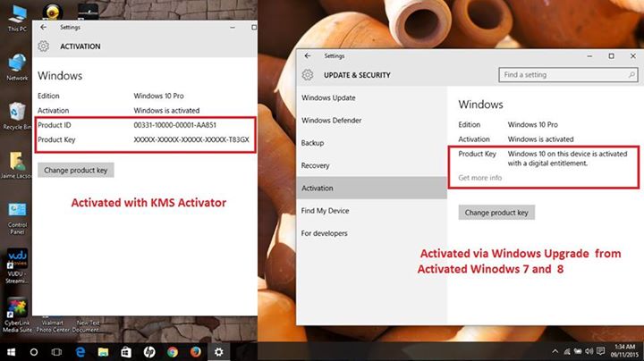Open the Action Center notifications icon
This screenshot has width=644, height=361.
click(600, 351)
